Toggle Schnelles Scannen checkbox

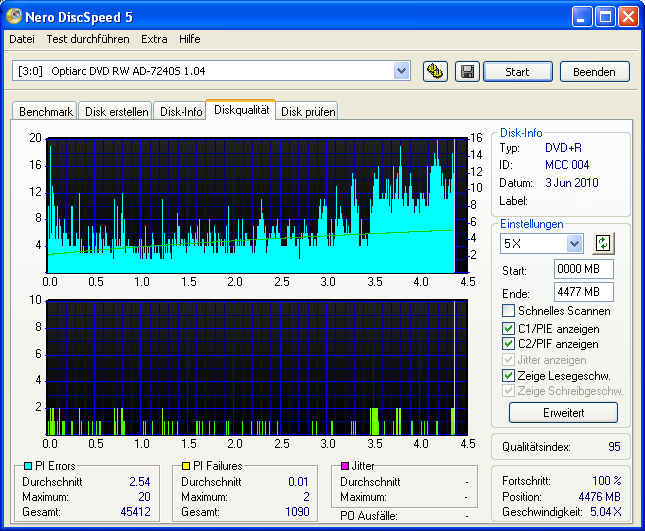tap(508, 311)
